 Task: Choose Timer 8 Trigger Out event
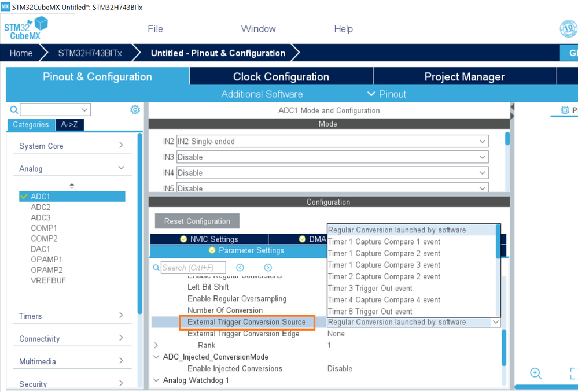tap(412, 312)
